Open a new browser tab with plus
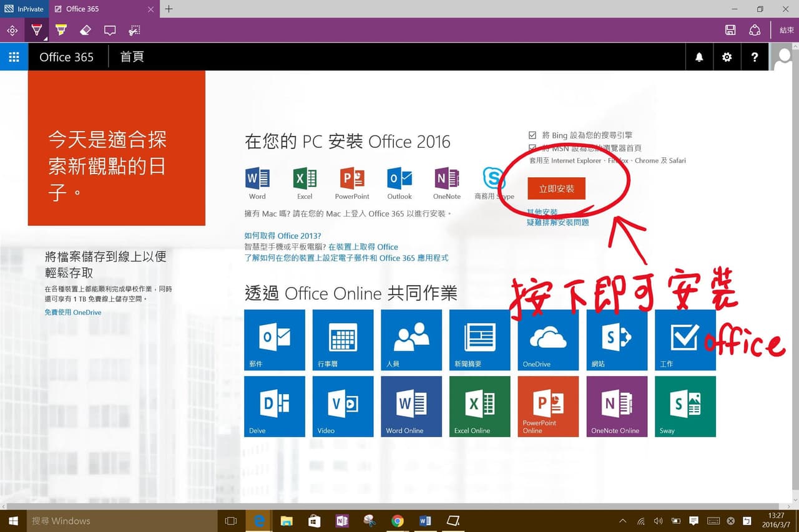 click(x=169, y=9)
